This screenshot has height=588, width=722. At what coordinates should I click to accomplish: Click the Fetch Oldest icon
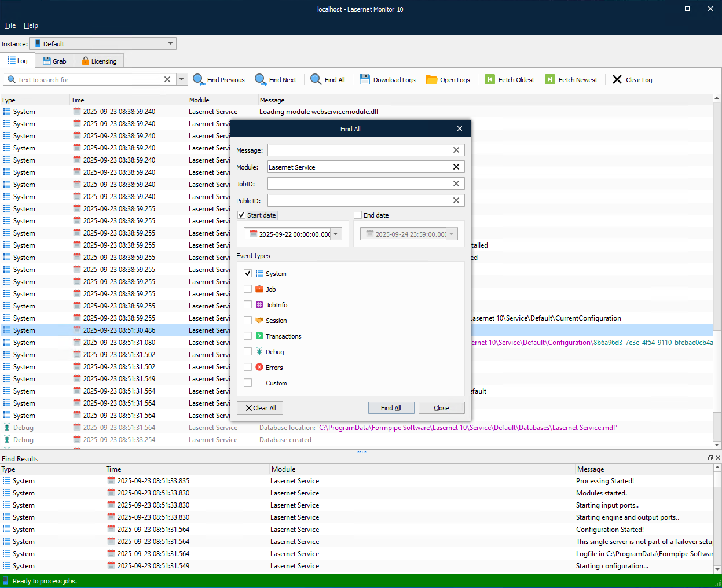[x=490, y=80]
